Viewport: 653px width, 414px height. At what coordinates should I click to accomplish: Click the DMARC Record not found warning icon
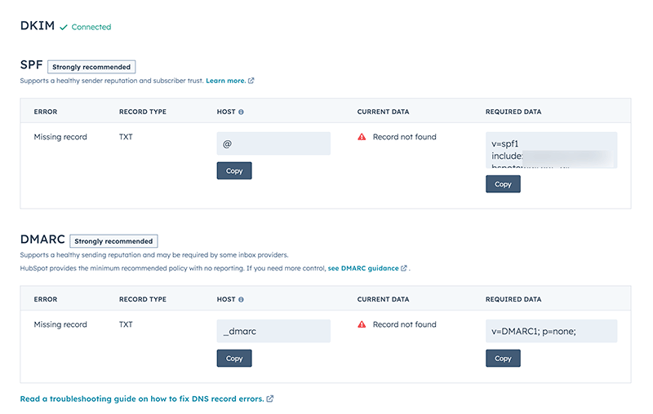[362, 325]
